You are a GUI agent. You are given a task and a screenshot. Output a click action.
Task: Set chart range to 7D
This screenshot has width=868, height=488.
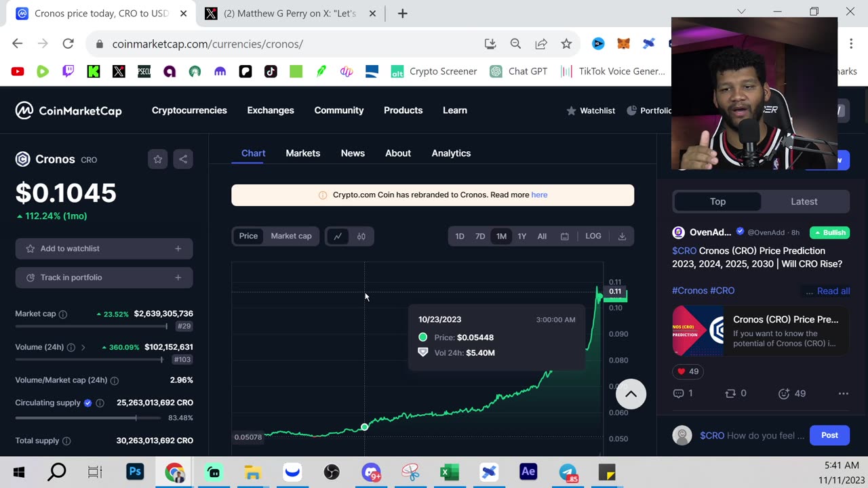pyautogui.click(x=480, y=236)
